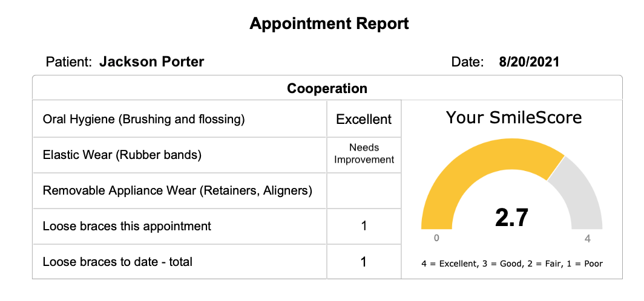Click the Needs Improvement rating cell

(364, 154)
